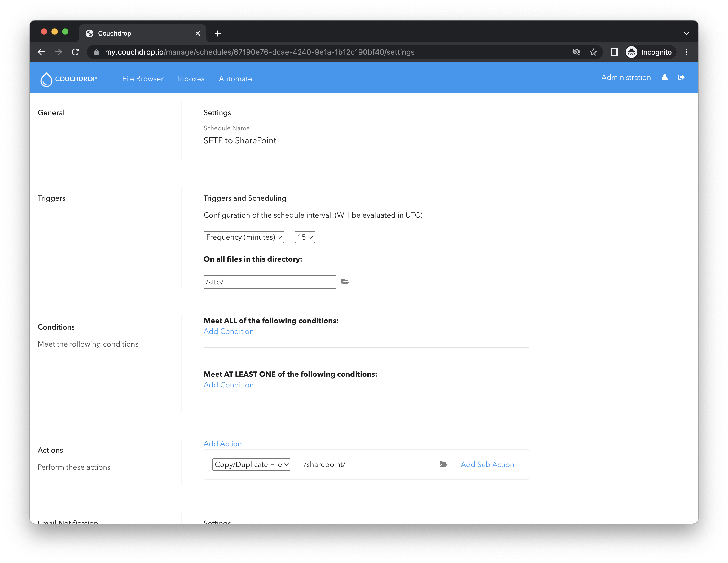This screenshot has width=728, height=563.
Task: Click the /sftp/ directory input
Action: (270, 282)
